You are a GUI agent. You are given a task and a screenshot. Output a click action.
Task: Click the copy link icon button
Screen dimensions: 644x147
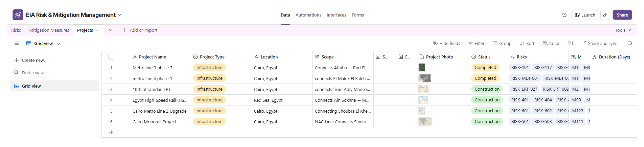[605, 15]
